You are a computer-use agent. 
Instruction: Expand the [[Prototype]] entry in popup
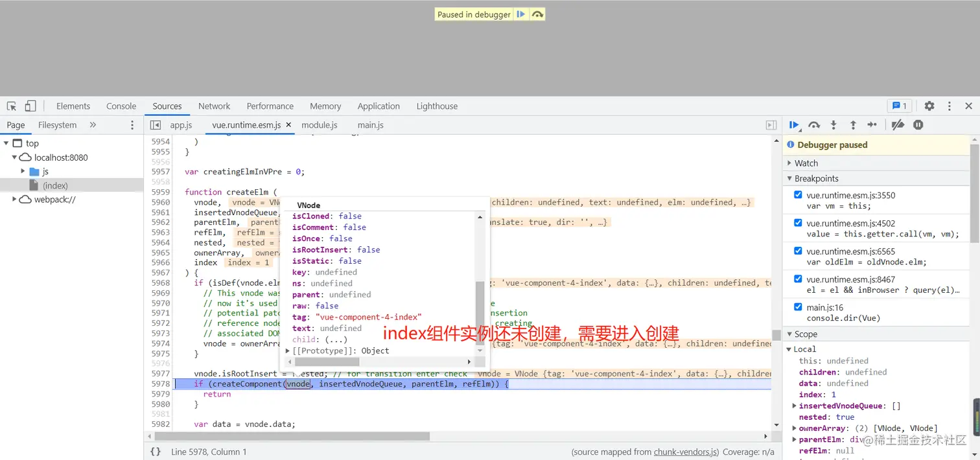click(288, 351)
